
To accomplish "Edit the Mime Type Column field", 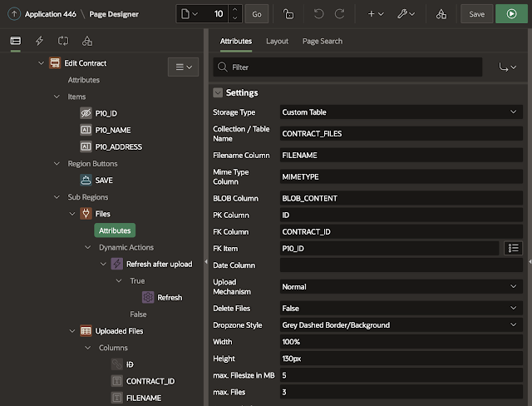I will pyautogui.click(x=401, y=176).
